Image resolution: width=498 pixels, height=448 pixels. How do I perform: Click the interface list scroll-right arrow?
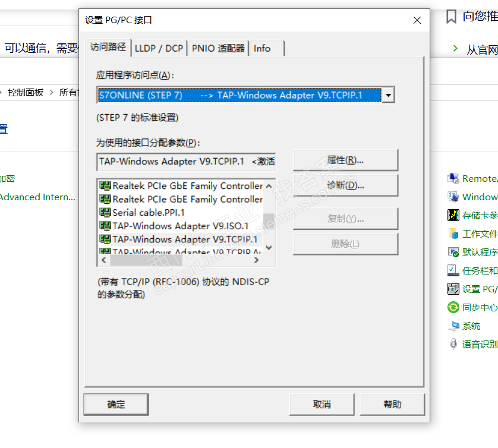257,260
